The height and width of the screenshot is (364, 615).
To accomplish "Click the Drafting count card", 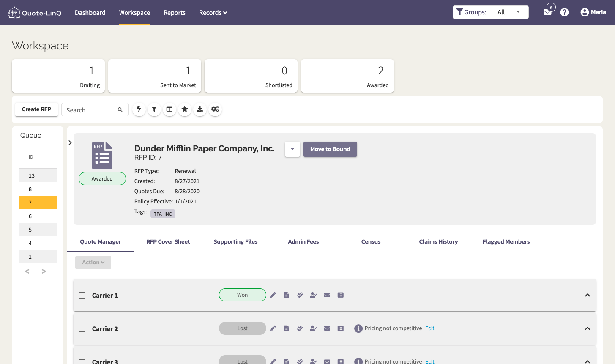I will pos(58,76).
